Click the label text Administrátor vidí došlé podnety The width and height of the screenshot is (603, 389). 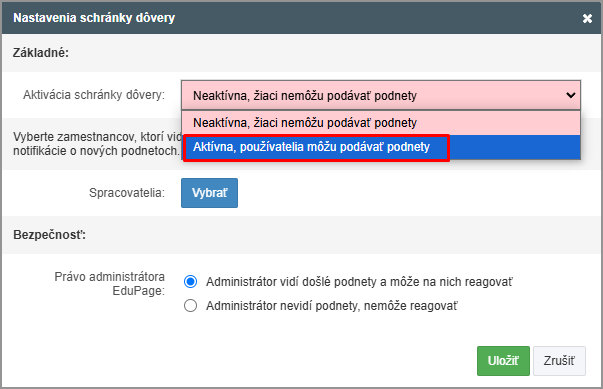pos(359,282)
